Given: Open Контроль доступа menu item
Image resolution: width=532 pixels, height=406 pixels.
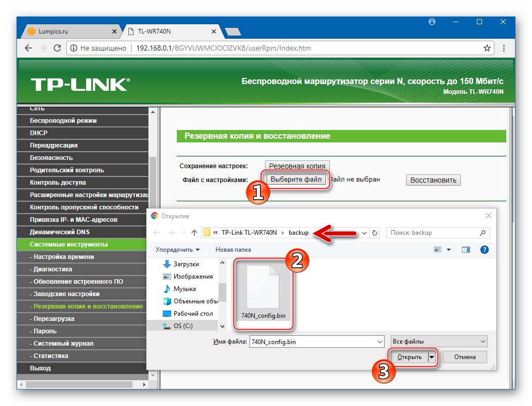Looking at the screenshot, I should coord(83,183).
